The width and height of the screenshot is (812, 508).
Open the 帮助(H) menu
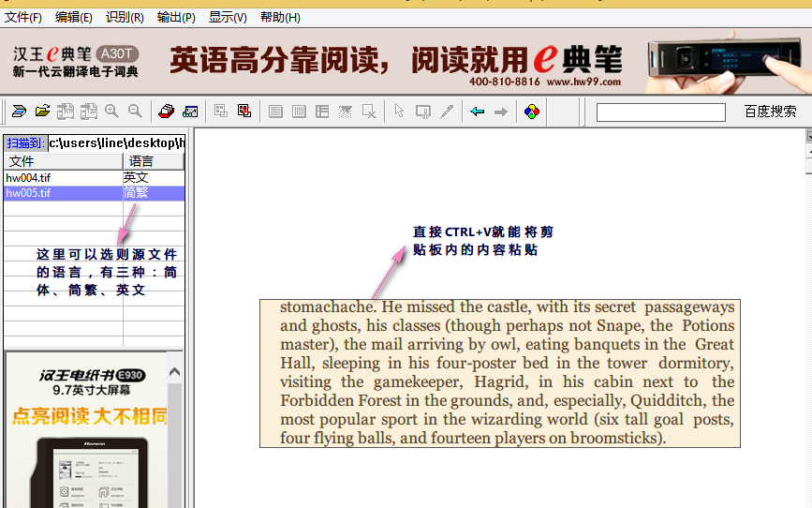pos(280,18)
